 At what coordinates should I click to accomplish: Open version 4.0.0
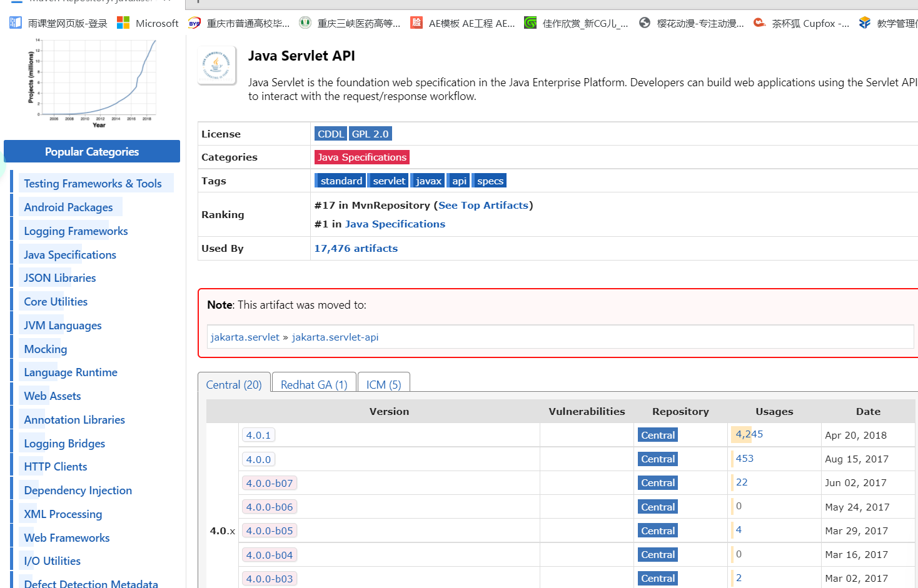click(x=258, y=459)
